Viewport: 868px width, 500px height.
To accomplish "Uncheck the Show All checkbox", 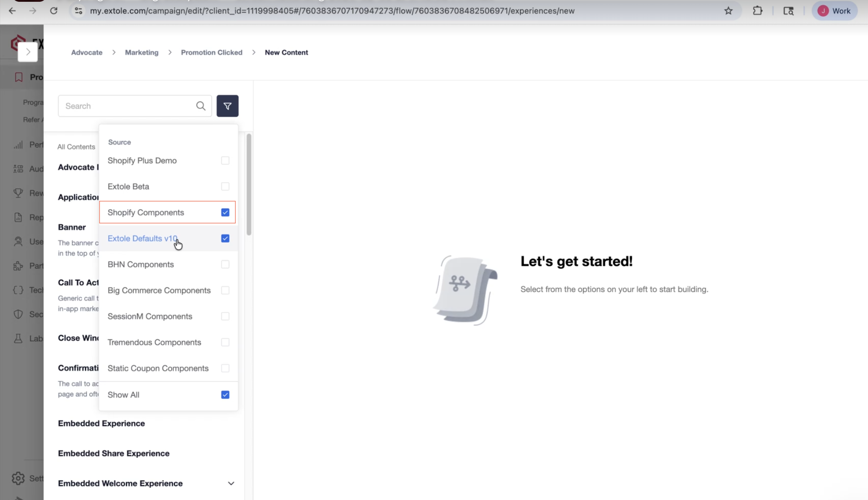I will point(225,395).
